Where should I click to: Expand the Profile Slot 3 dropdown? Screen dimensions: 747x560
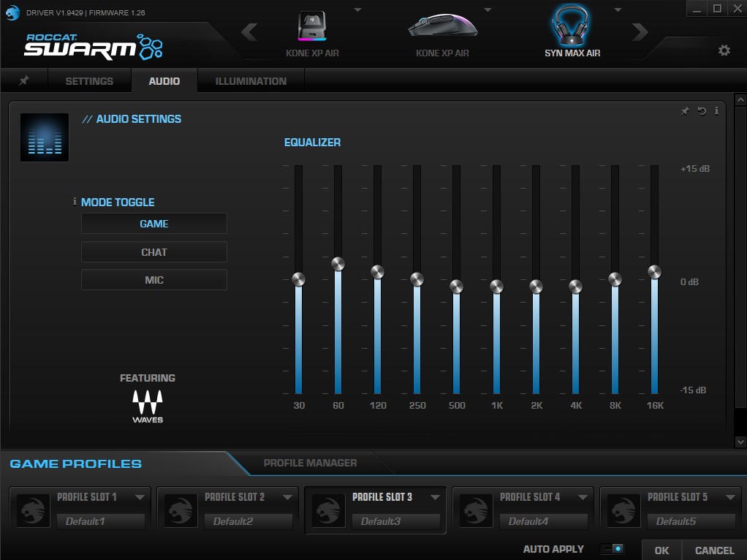(x=435, y=497)
